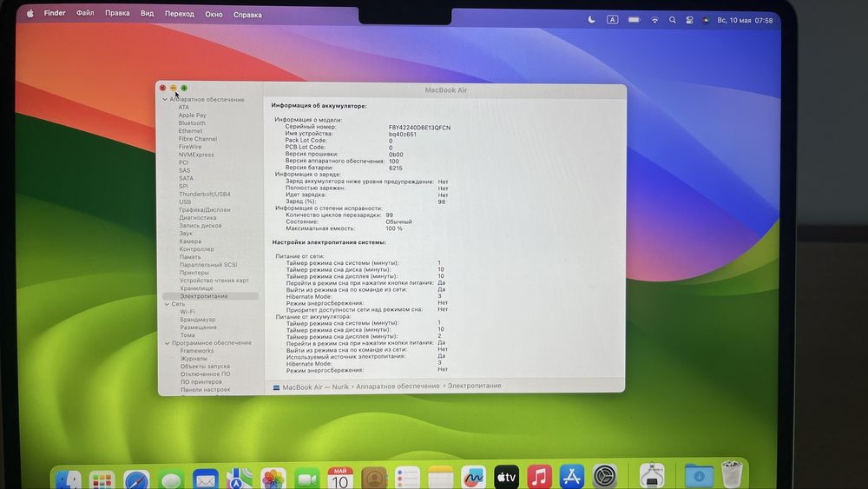The image size is (868, 489).
Task: Select Звук in the sidebar
Action: (186, 233)
